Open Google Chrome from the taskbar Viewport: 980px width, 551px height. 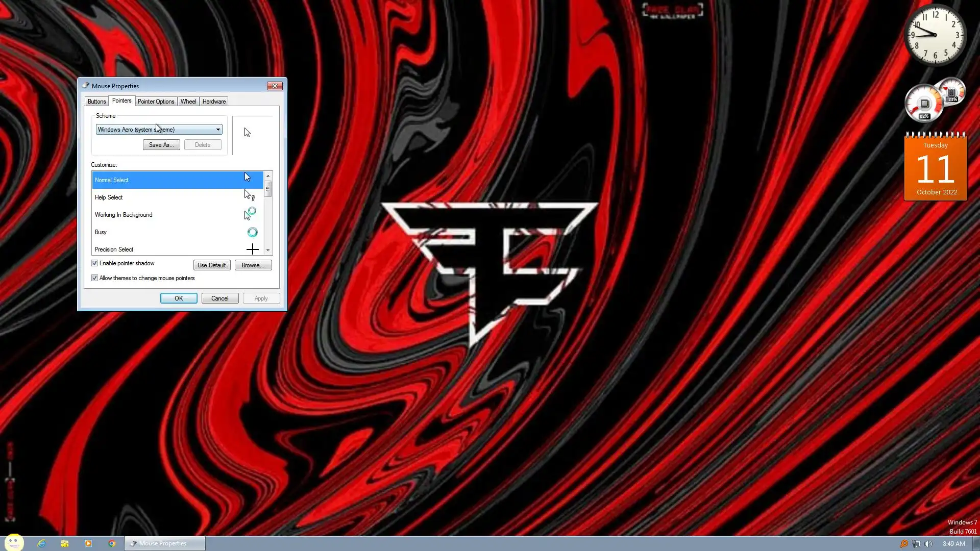[112, 543]
